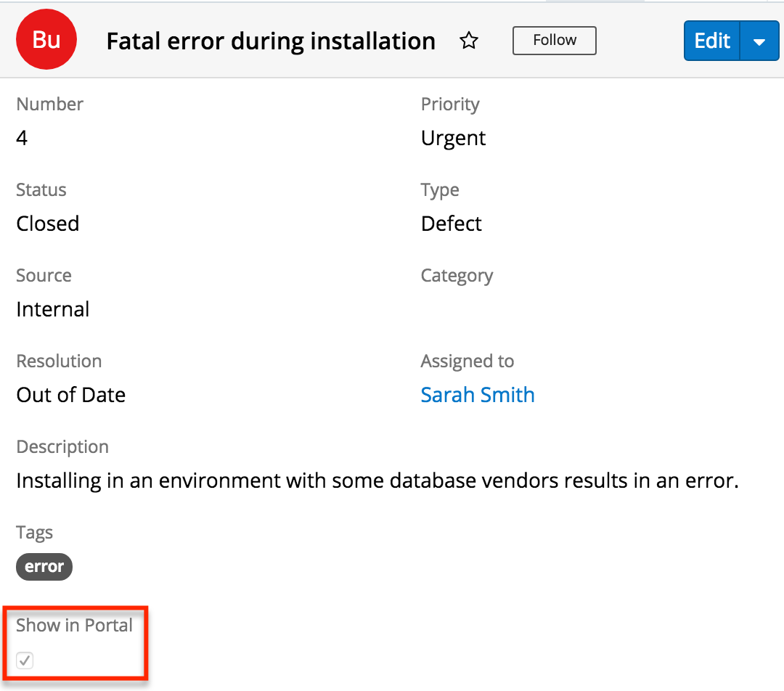Viewport: 784px width, 691px height.
Task: Click the blue Edit button
Action: point(711,41)
